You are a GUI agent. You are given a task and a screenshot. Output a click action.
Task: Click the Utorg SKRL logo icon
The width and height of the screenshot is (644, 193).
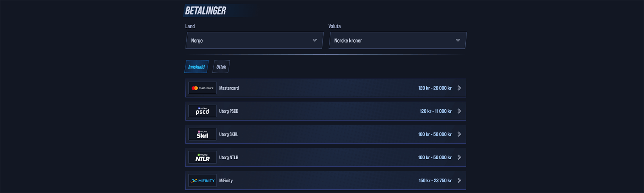(202, 134)
